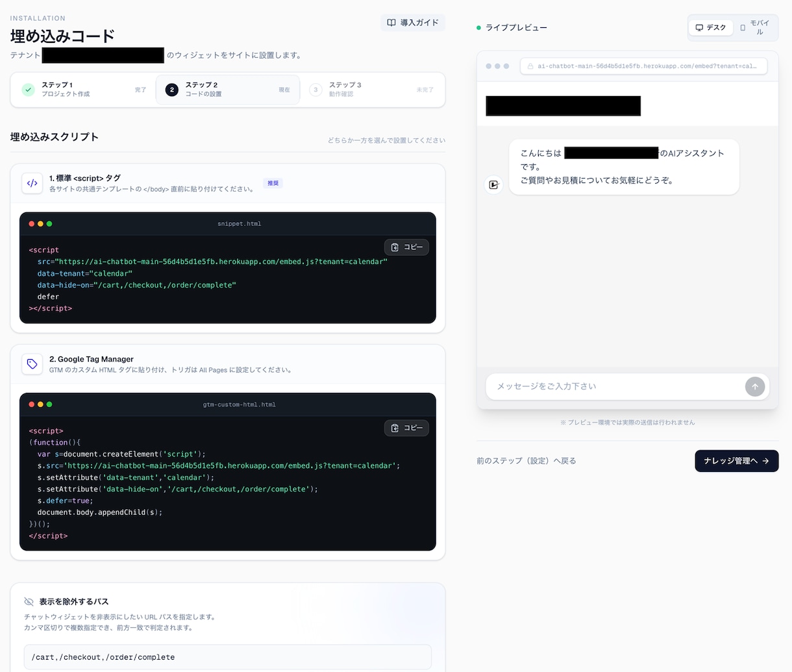The width and height of the screenshot is (792, 672).
Task: Click the gtm-custom-html.html file name
Action: click(240, 404)
